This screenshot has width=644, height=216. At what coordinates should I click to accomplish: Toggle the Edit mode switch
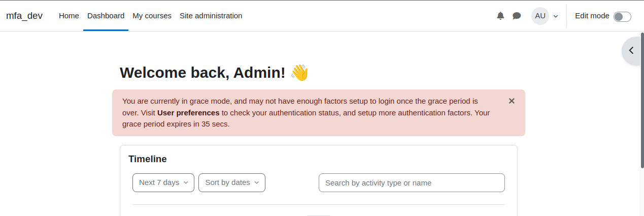[622, 17]
